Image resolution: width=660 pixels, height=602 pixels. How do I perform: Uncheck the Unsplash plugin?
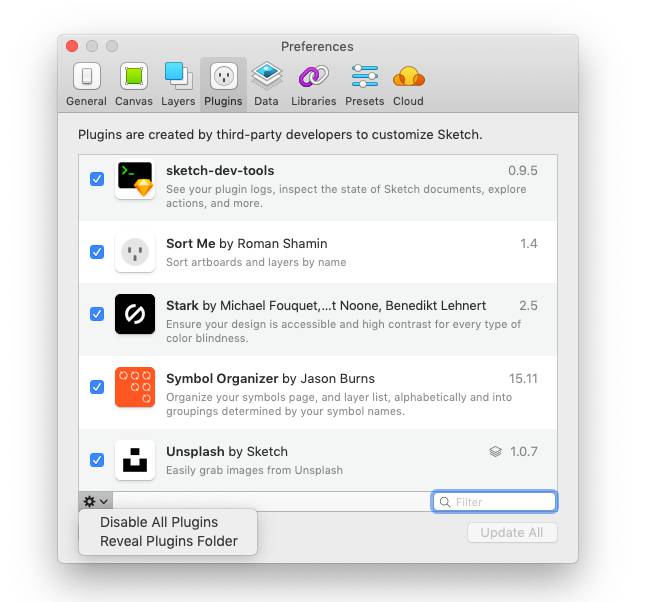click(x=97, y=460)
